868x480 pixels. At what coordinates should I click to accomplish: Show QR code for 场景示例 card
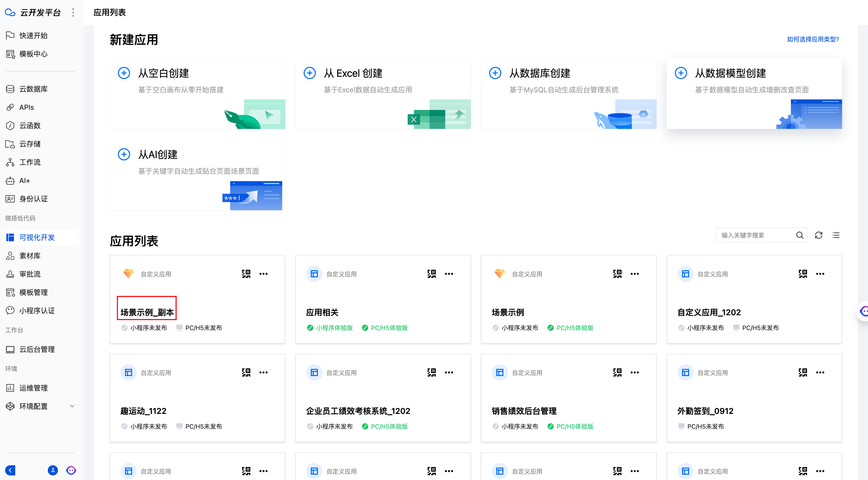[617, 274]
